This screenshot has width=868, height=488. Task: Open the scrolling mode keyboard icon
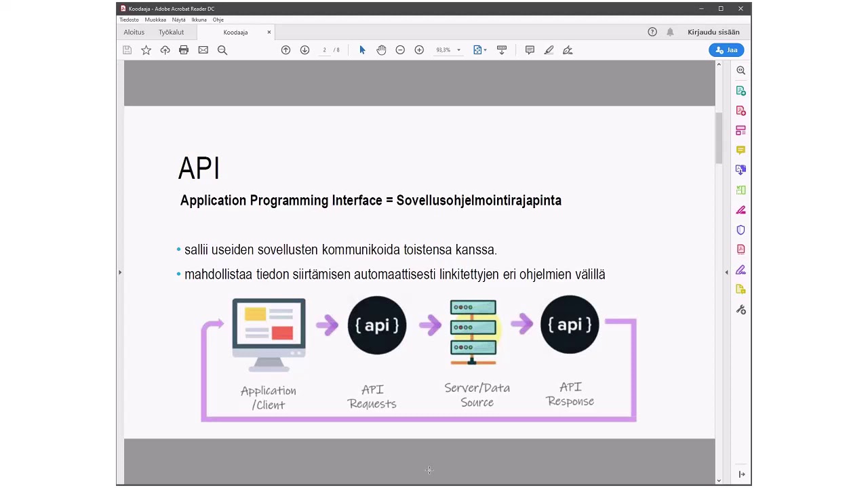tap(502, 50)
